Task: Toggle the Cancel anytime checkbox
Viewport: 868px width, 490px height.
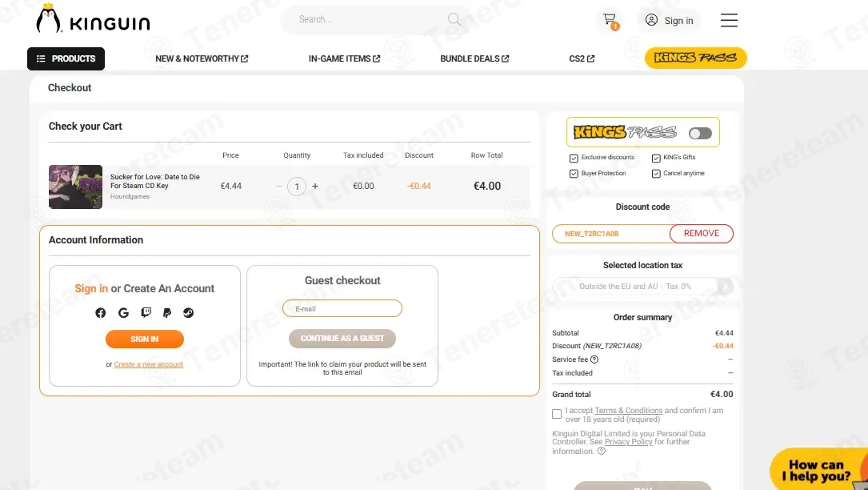Action: [656, 174]
